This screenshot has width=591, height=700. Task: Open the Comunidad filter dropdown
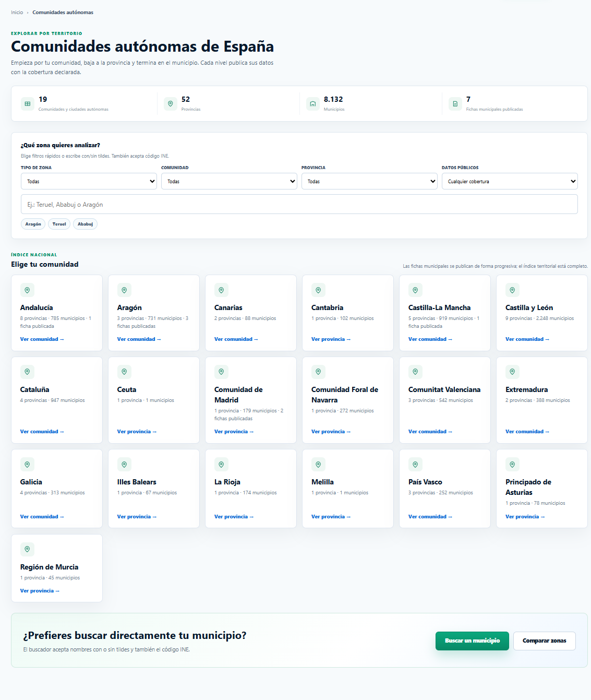click(x=229, y=182)
